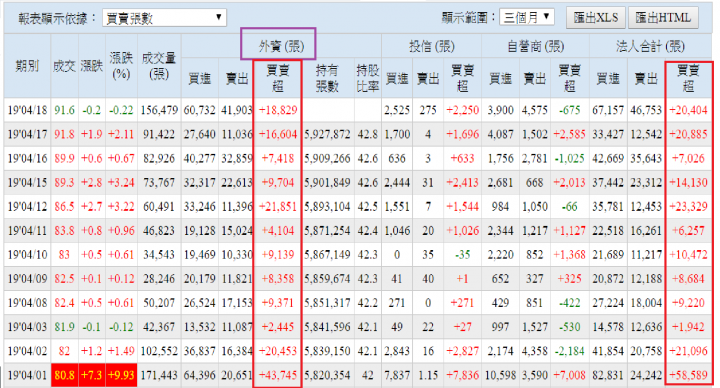Click the green -35 investment trust cell

tap(462, 254)
